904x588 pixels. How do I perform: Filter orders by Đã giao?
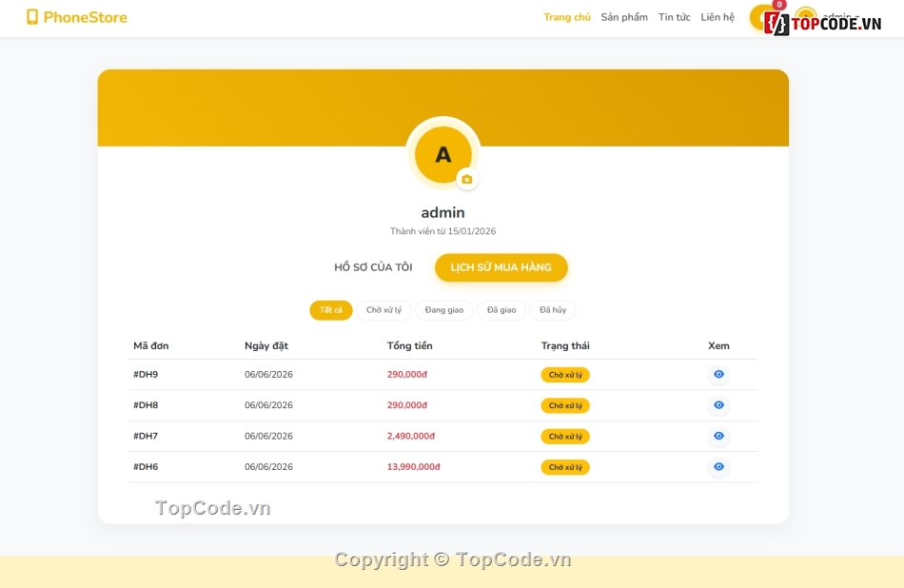coord(501,310)
